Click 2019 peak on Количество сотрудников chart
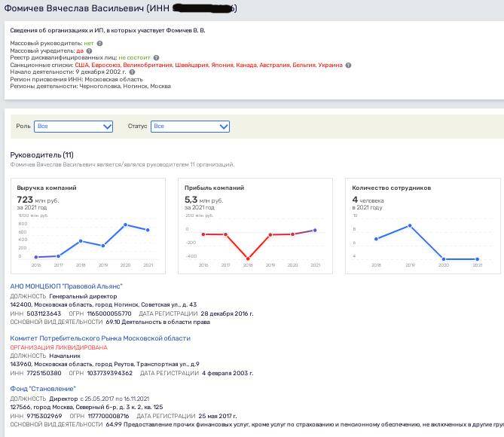This screenshot has width=504, height=437. click(410, 225)
